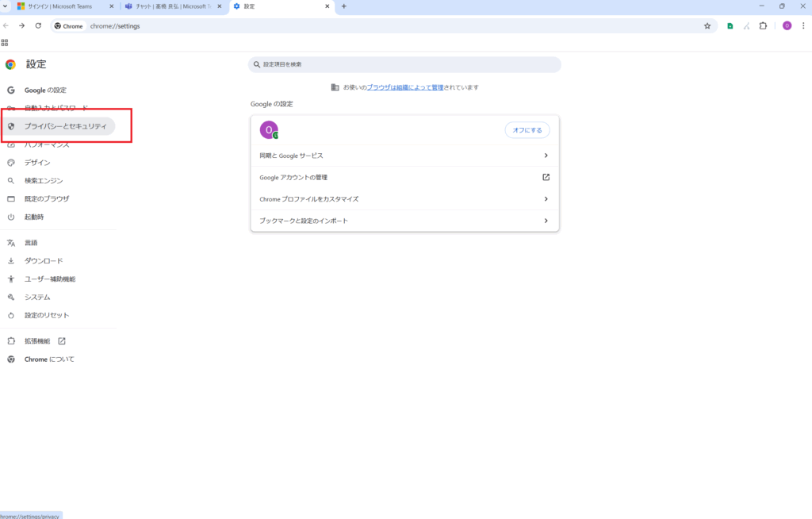
Task: Click the forward navigation arrow
Action: tap(21, 25)
